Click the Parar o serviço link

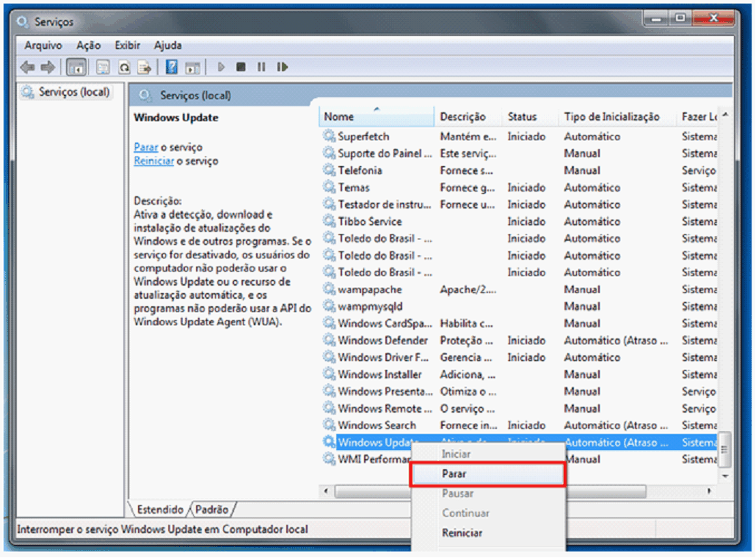[x=146, y=148]
